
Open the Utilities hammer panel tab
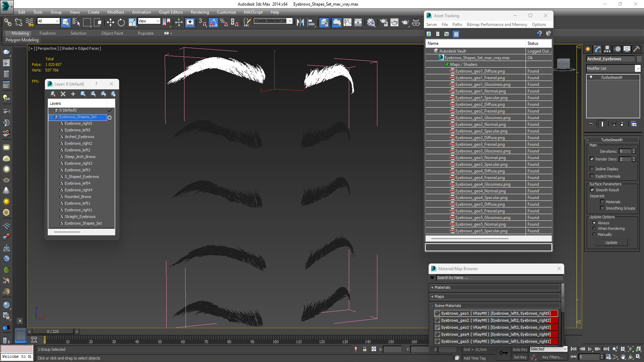coord(636,49)
